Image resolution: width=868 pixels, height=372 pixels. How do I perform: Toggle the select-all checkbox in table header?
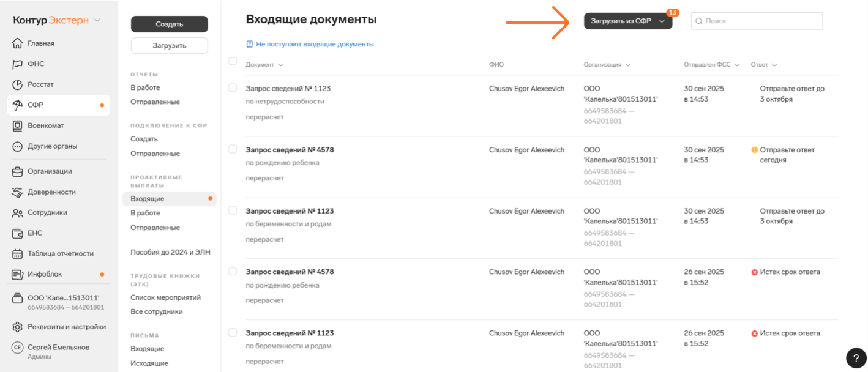tap(233, 61)
